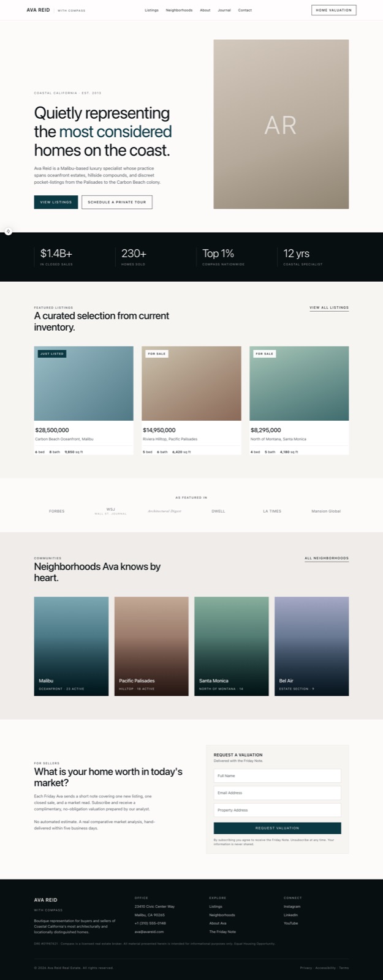Click the Mansion Global press logo
Image resolution: width=383 pixels, height=980 pixels.
(326, 511)
